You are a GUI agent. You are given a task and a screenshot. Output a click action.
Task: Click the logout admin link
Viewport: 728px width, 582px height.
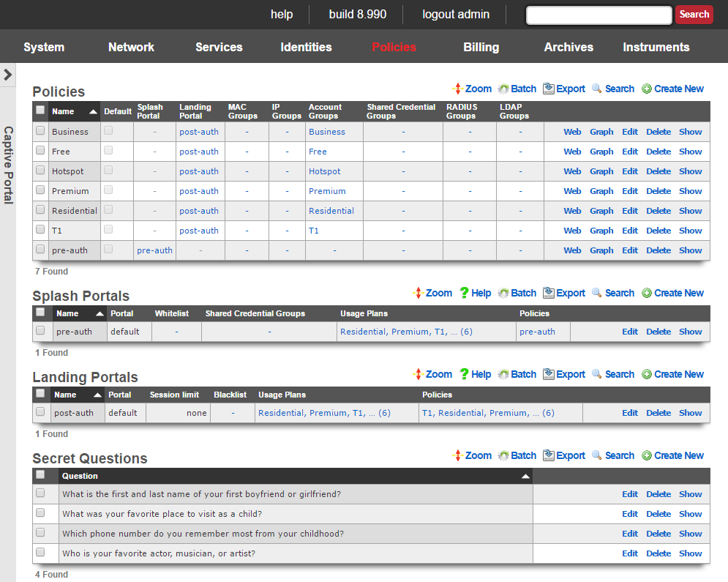[x=456, y=15]
